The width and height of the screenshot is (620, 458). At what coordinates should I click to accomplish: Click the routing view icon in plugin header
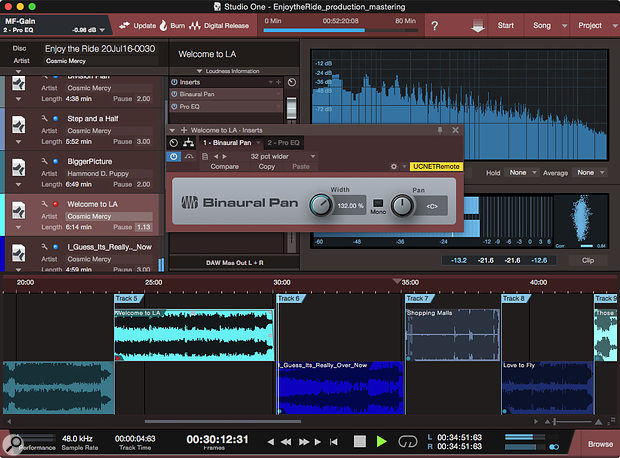189,142
